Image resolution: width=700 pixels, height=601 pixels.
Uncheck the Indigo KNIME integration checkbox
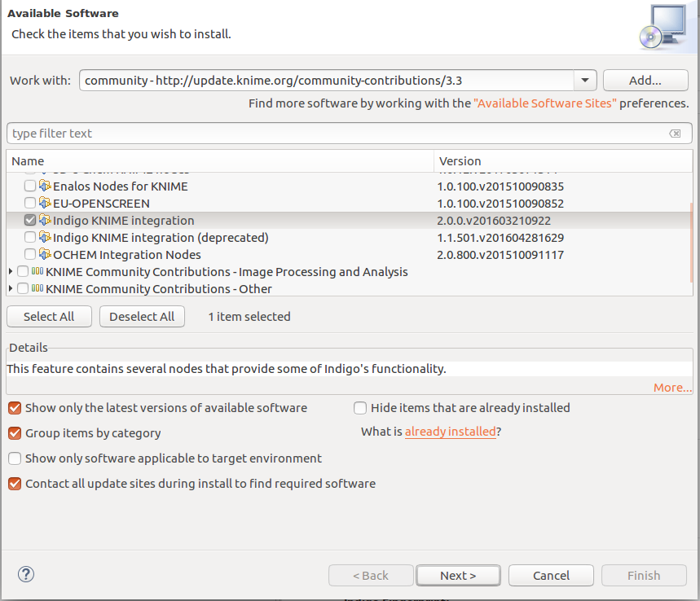(30, 221)
